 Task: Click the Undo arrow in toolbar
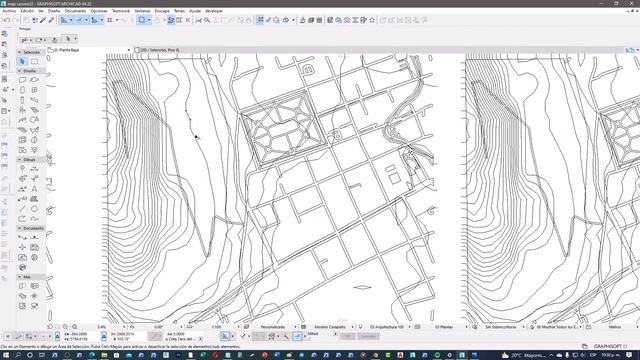click(7, 20)
